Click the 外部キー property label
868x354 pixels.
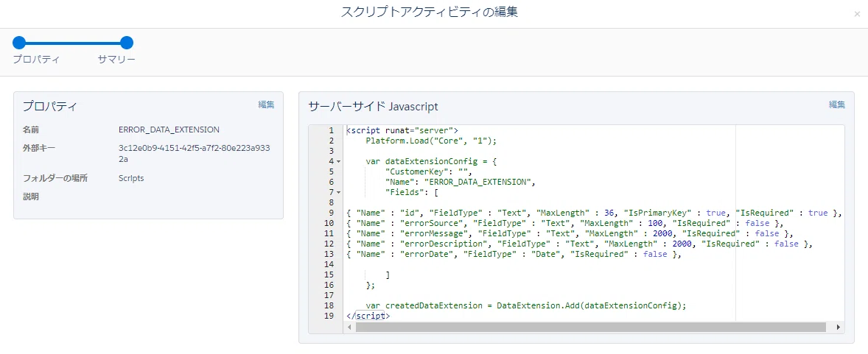coord(39,148)
